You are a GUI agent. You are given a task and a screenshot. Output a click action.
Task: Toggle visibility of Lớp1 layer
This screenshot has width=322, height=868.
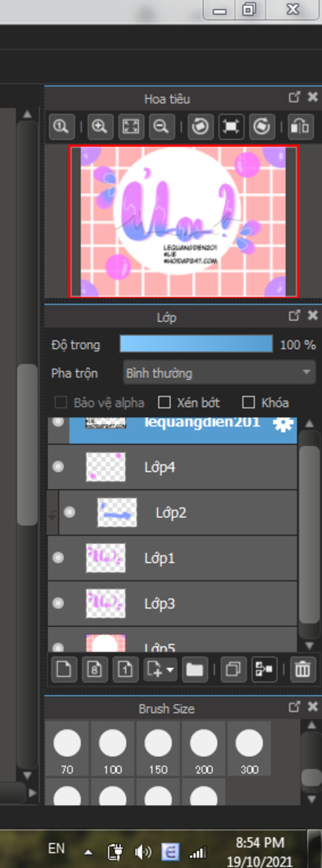coord(58,558)
